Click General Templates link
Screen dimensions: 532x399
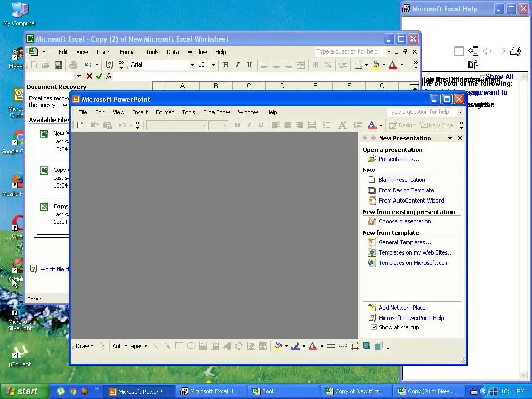click(405, 242)
